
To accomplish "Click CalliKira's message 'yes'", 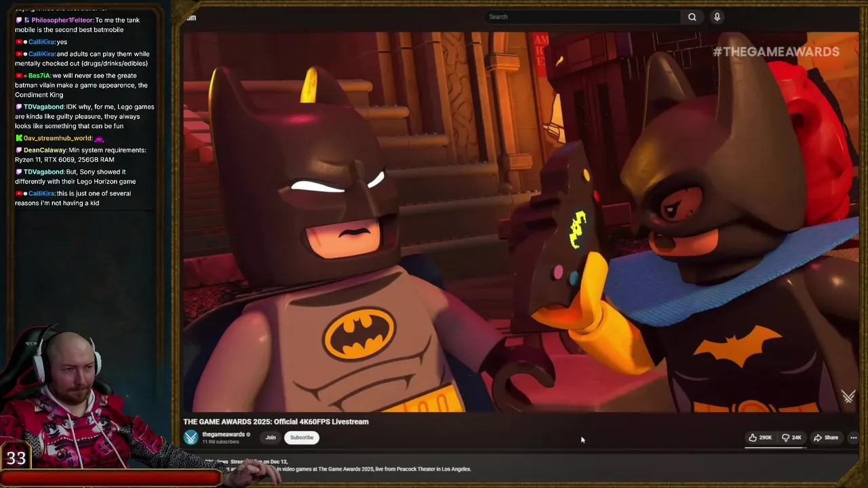I will coord(61,42).
